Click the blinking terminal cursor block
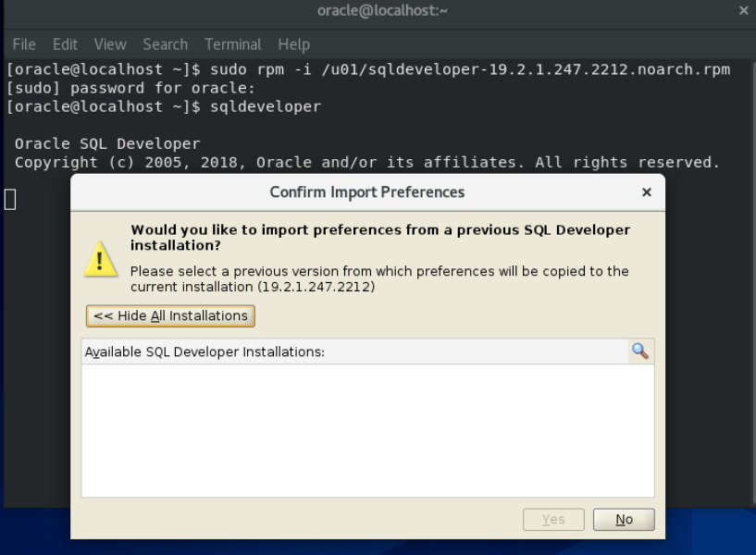 point(10,198)
